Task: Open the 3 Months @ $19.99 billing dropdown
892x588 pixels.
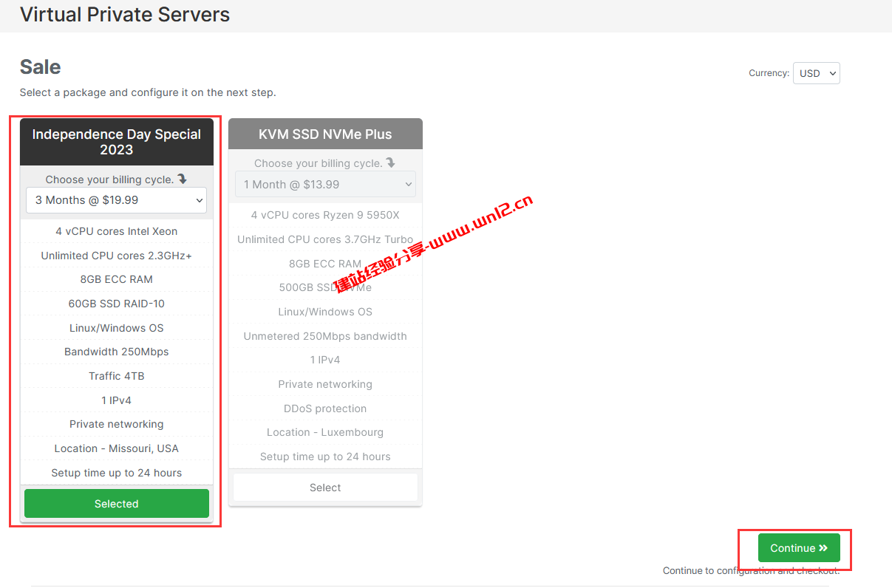Action: (x=116, y=200)
